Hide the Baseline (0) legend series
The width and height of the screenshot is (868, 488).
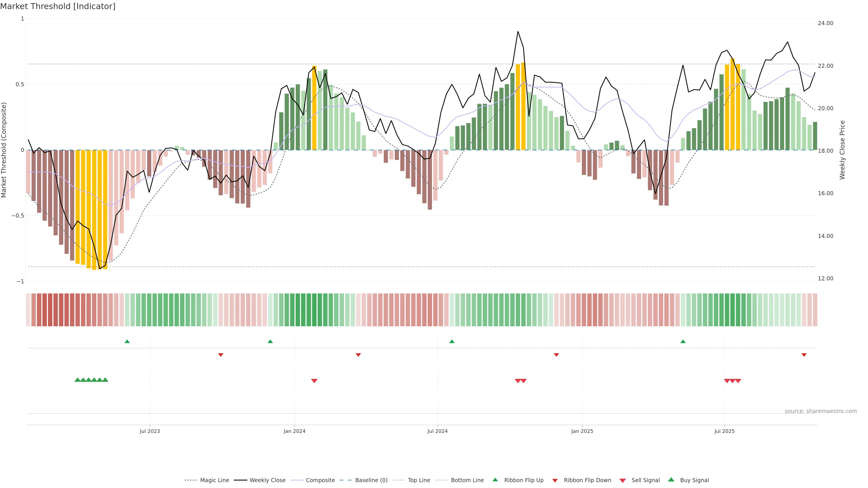[371, 480]
